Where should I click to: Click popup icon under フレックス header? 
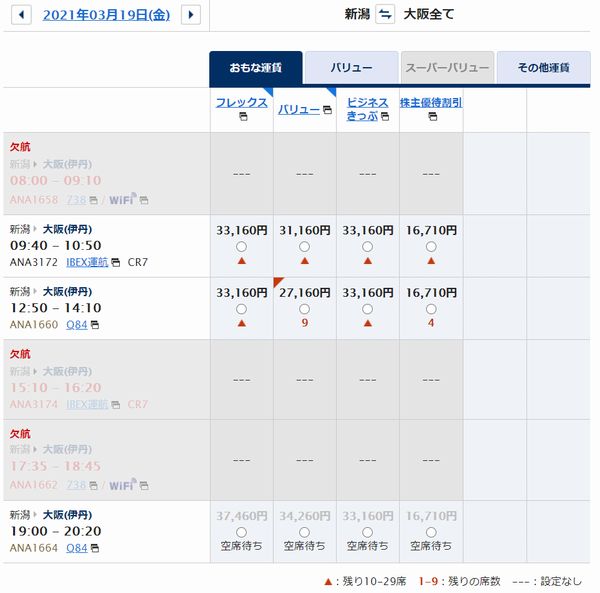pos(243,116)
